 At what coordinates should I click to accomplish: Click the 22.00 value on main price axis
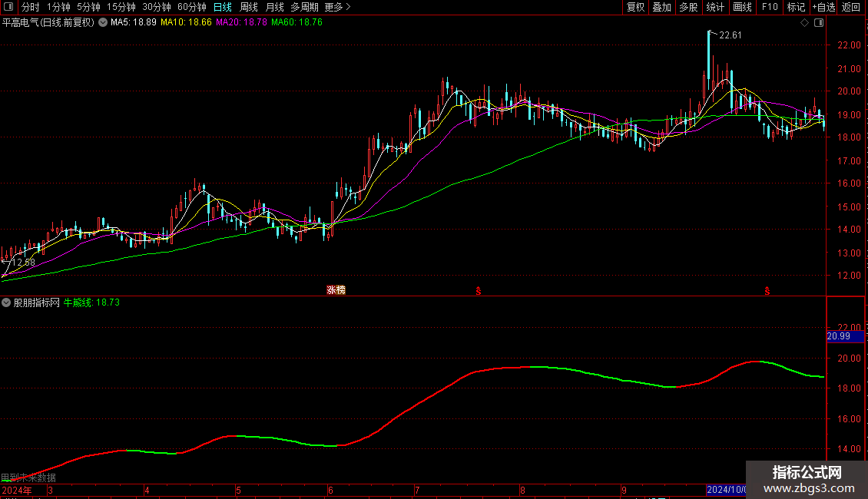click(x=849, y=45)
